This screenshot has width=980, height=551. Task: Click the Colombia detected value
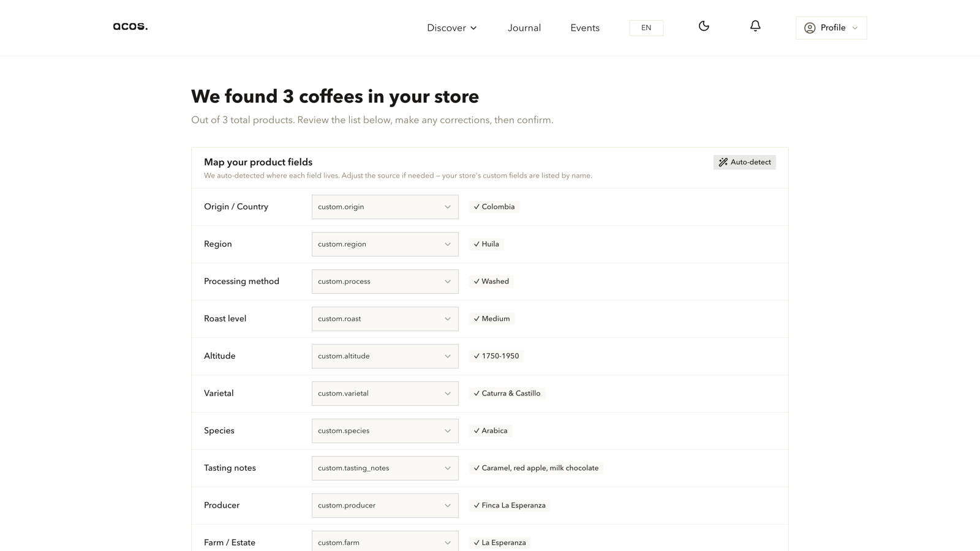tap(494, 207)
